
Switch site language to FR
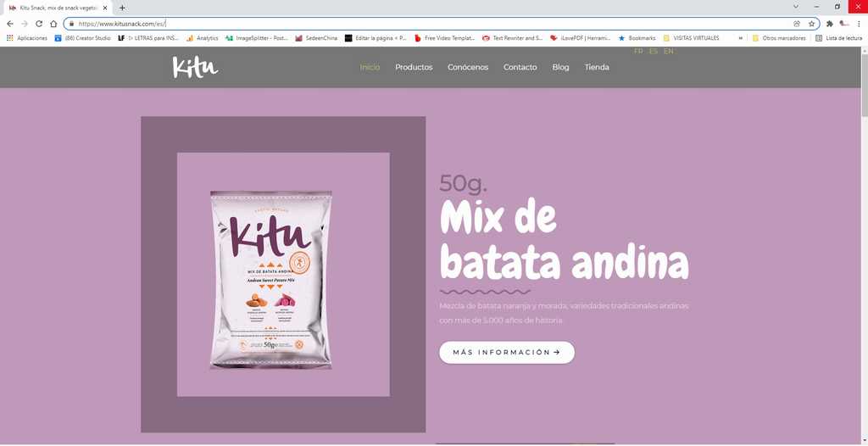[638, 51]
